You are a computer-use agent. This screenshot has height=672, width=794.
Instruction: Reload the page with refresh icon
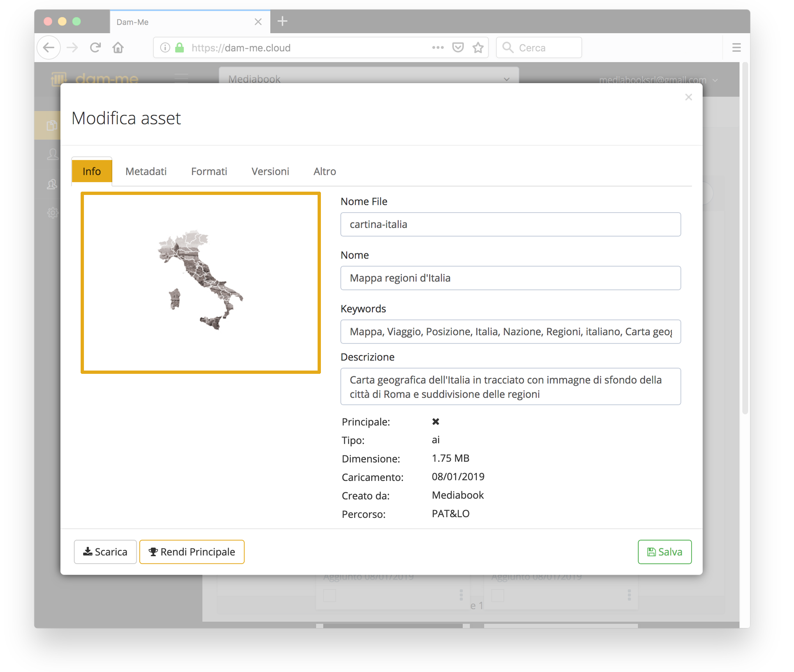(95, 48)
